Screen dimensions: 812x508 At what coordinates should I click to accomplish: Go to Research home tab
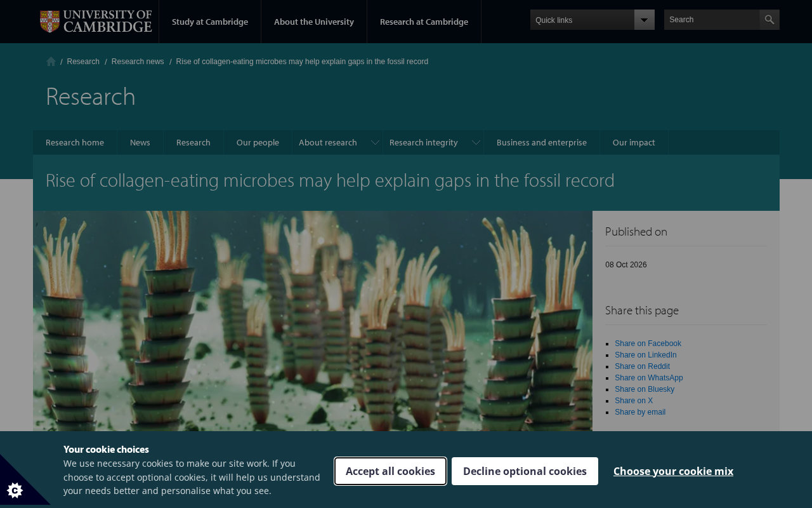[x=75, y=143]
